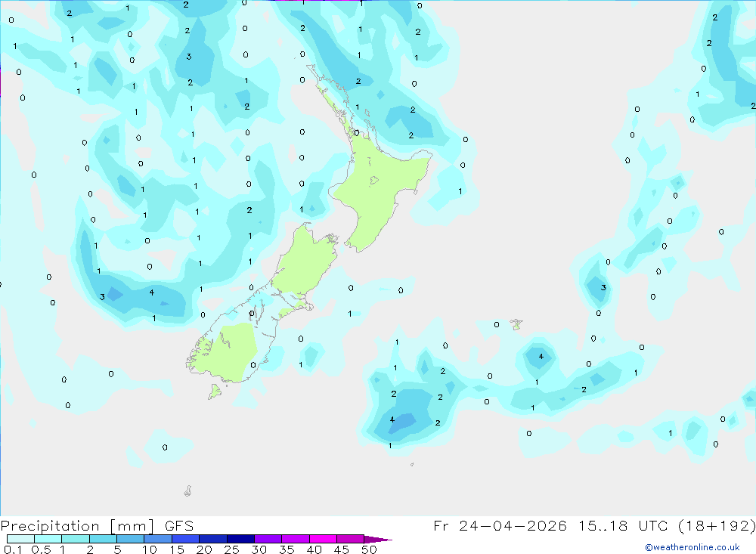Select the 40–45 mm magenta legend swatch
This screenshot has width=756, height=554.
click(323, 539)
